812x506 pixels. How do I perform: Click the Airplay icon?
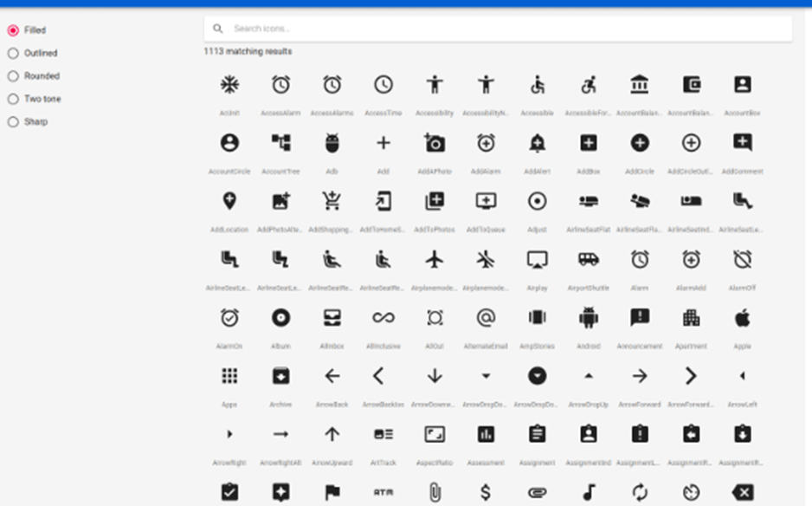click(x=537, y=259)
